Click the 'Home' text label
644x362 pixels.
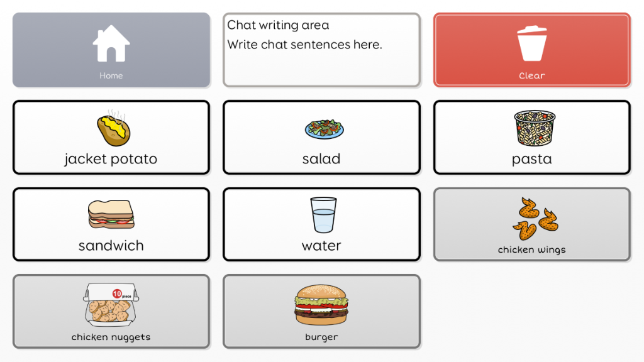(x=111, y=75)
